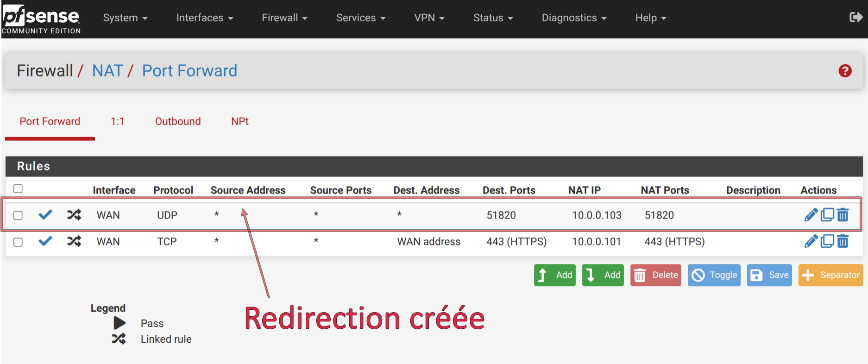Check the box for the TCP 443 rule

pyautogui.click(x=18, y=242)
